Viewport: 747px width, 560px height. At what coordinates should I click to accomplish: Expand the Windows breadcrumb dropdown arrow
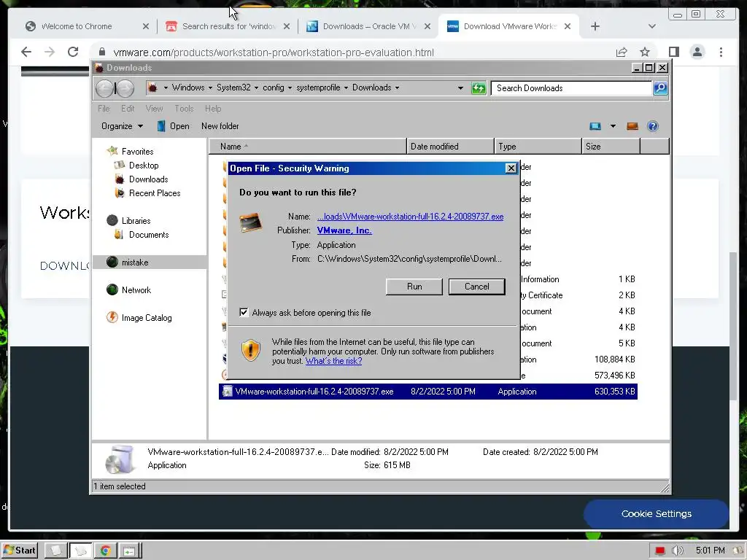pyautogui.click(x=210, y=87)
